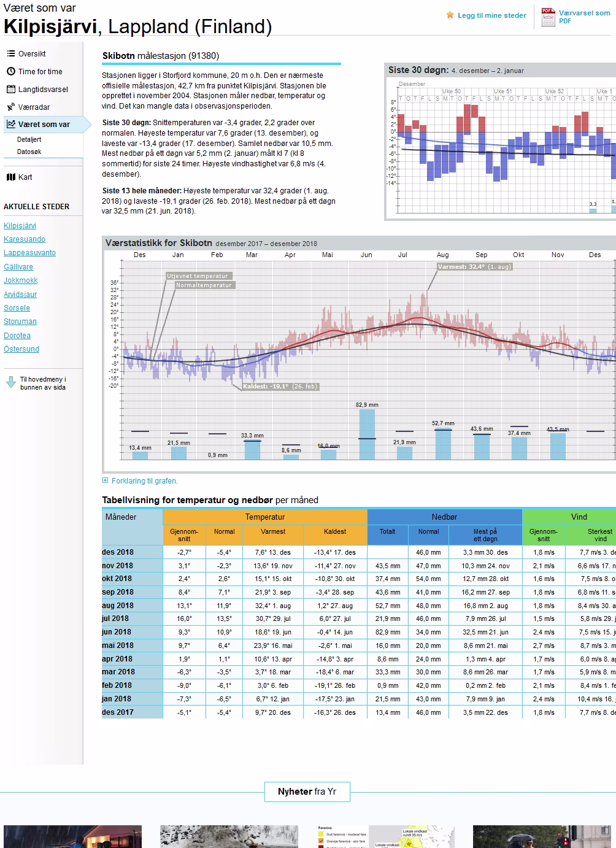Click the Værvarsel som PDF link
Image resolution: width=616 pixels, height=848 pixels.
tap(583, 17)
